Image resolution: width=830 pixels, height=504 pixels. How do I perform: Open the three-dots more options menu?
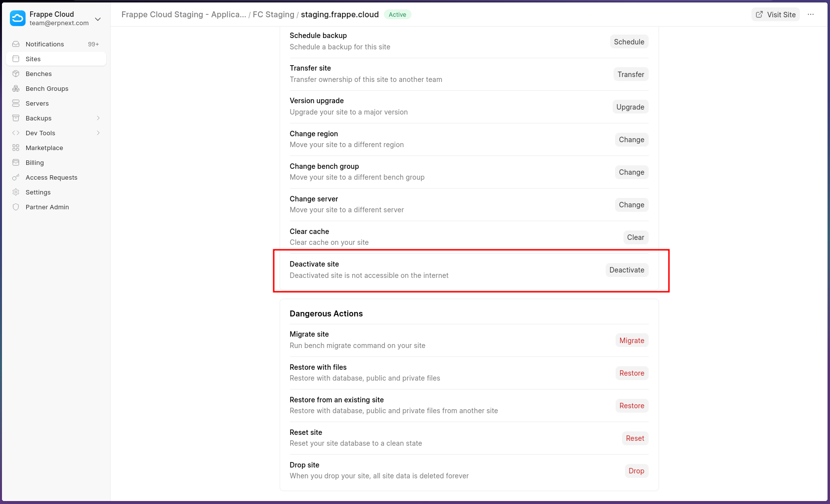[x=811, y=14]
